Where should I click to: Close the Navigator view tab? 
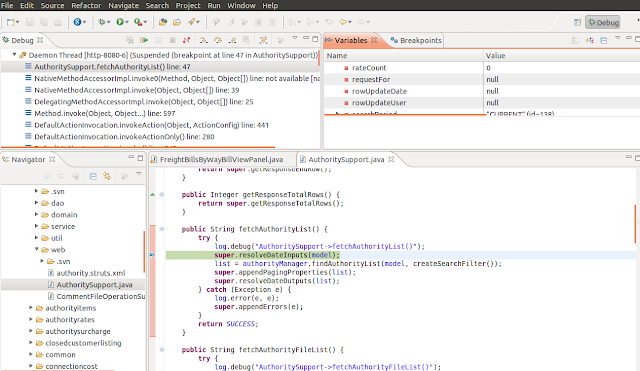(52, 159)
